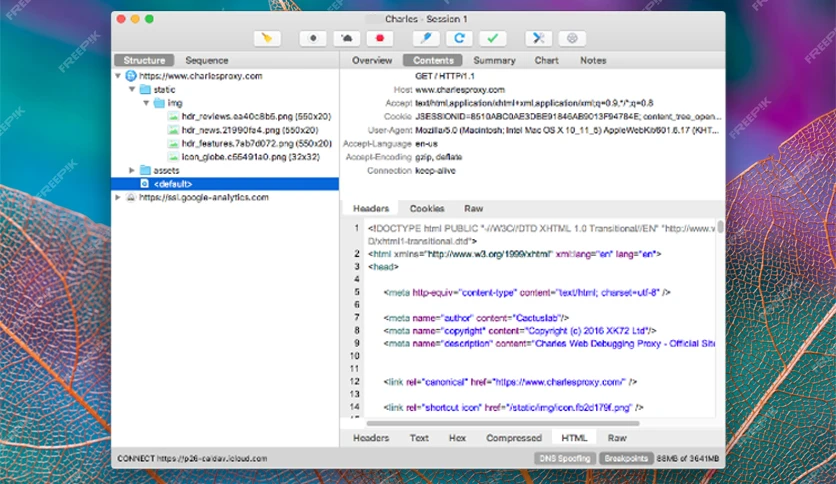Click the static folder icon
The image size is (836, 484).
pyautogui.click(x=145, y=90)
